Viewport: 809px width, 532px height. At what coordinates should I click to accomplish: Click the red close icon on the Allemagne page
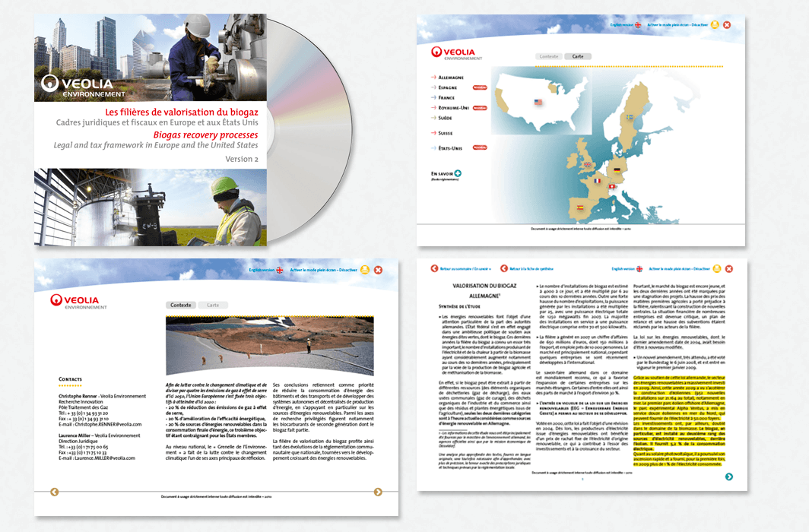pyautogui.click(x=729, y=268)
